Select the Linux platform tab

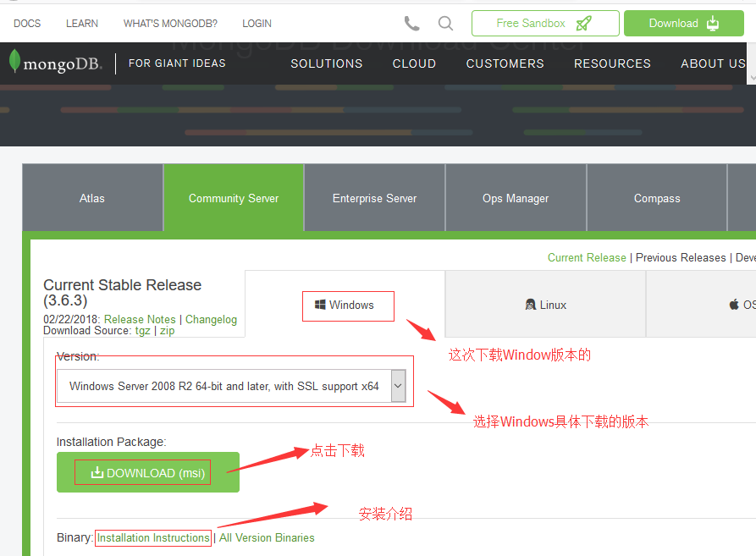pos(545,304)
